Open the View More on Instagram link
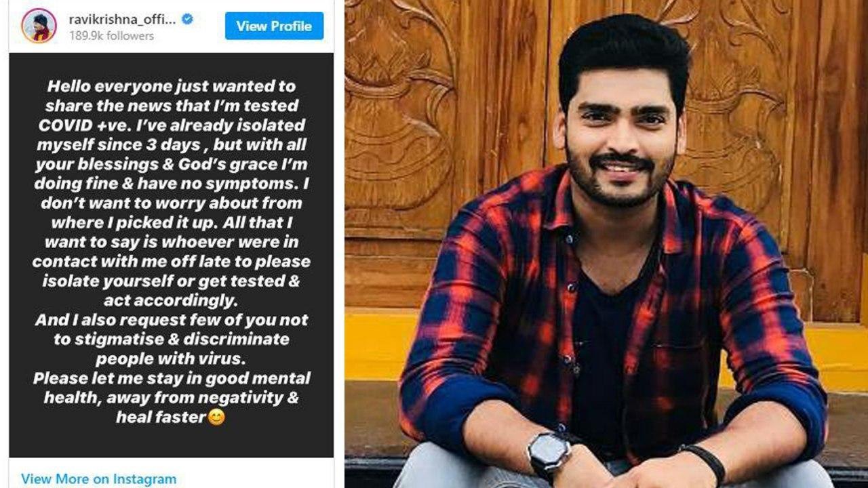 pos(98,479)
